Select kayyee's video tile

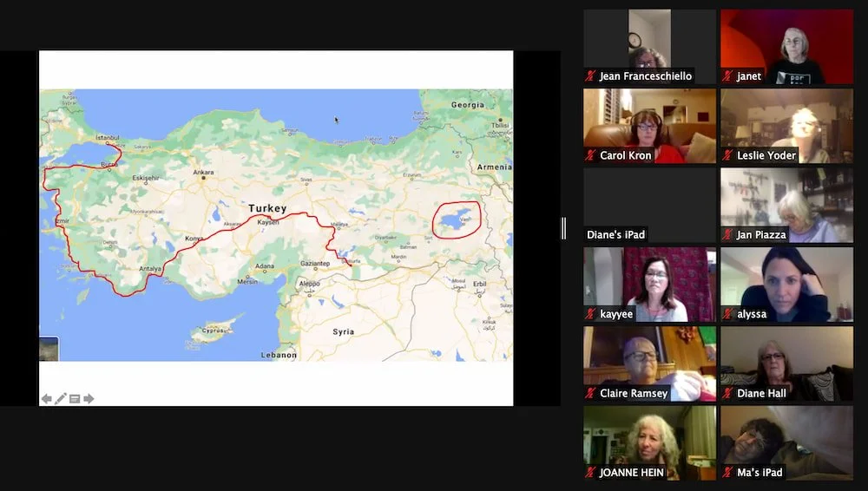[649, 285]
